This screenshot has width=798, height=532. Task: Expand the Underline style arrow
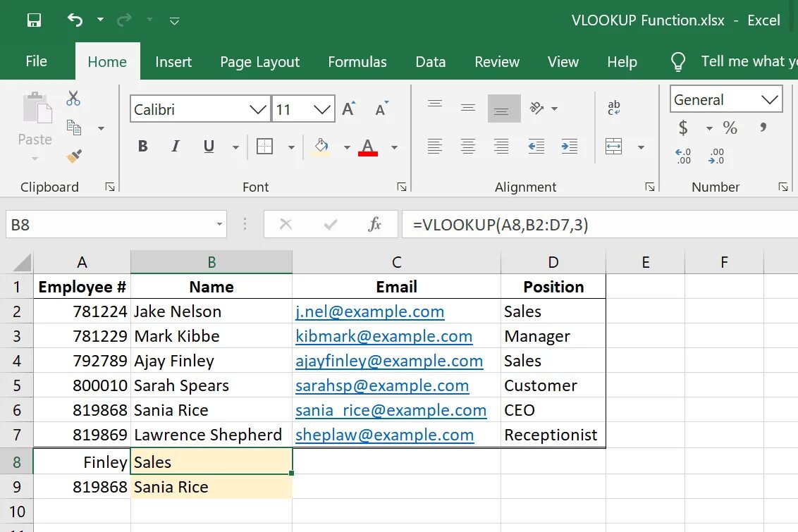click(x=235, y=147)
